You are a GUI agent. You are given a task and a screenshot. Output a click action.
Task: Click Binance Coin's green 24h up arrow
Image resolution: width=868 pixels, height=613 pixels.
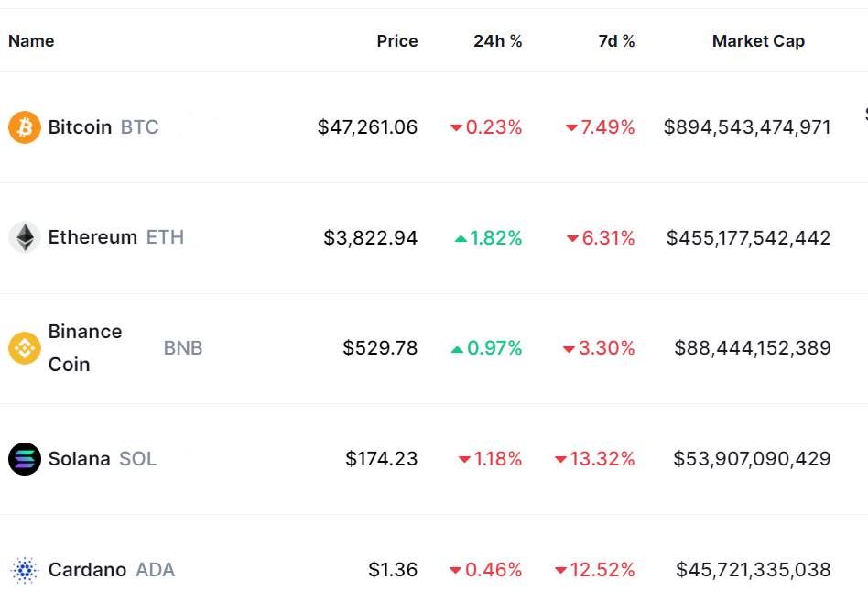tap(457, 349)
